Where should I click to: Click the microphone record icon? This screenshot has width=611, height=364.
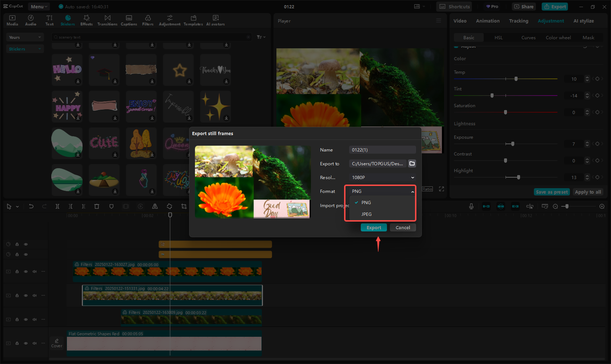[x=471, y=206]
